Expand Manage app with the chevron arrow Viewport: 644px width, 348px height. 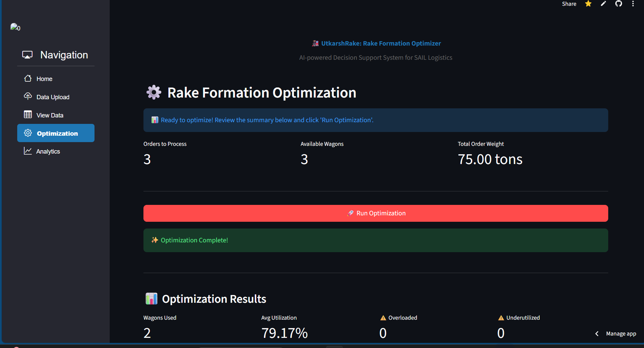[597, 333]
